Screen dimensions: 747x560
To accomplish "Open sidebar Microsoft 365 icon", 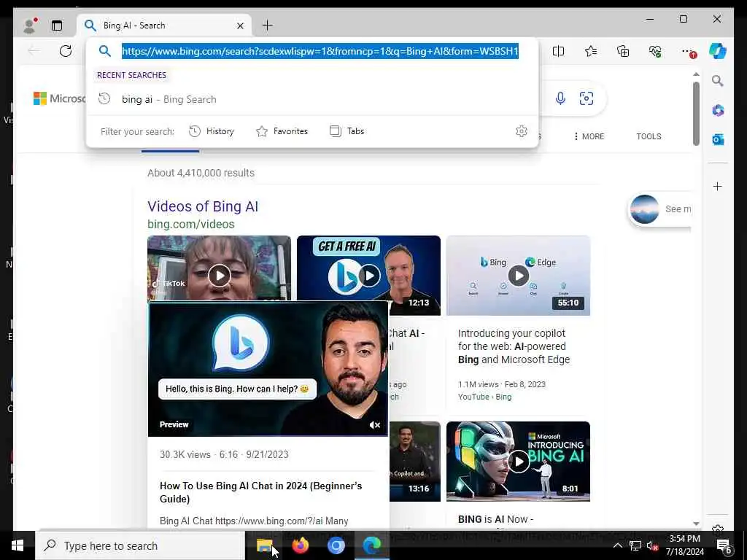I will pos(718,111).
